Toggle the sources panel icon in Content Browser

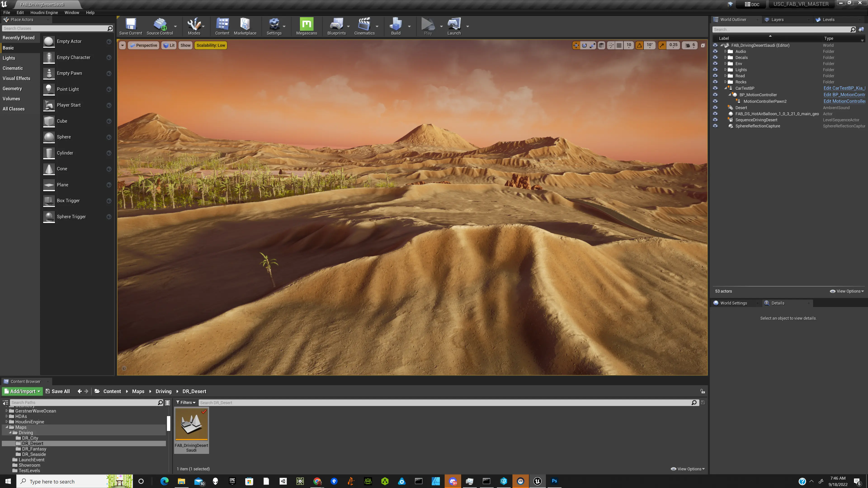(5, 402)
